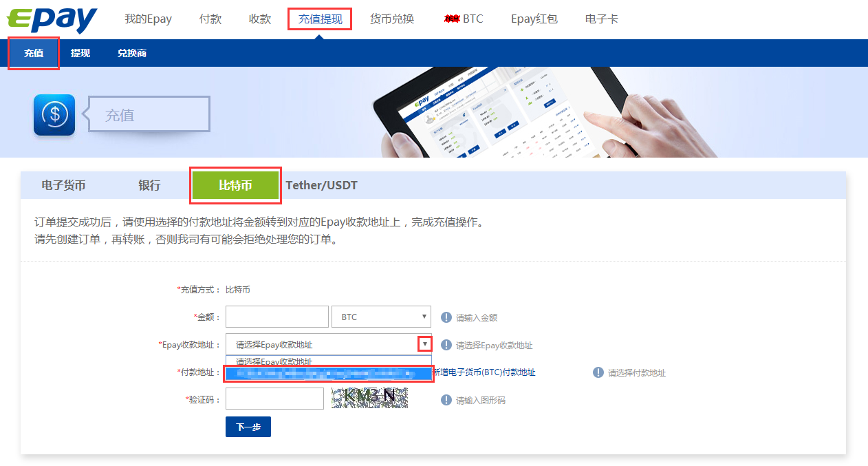This screenshot has height=466, width=868.
Task: Click the 请选择付款地址 hint text
Action: (x=637, y=373)
